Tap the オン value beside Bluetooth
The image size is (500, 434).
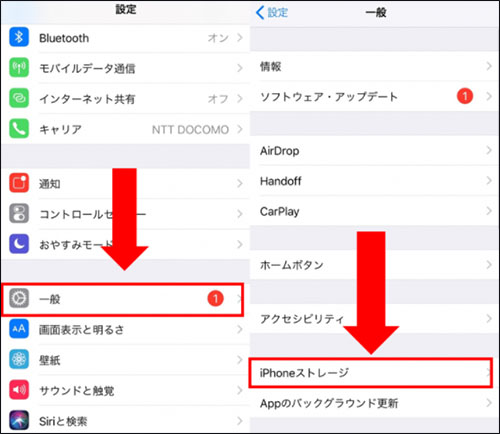[218, 38]
